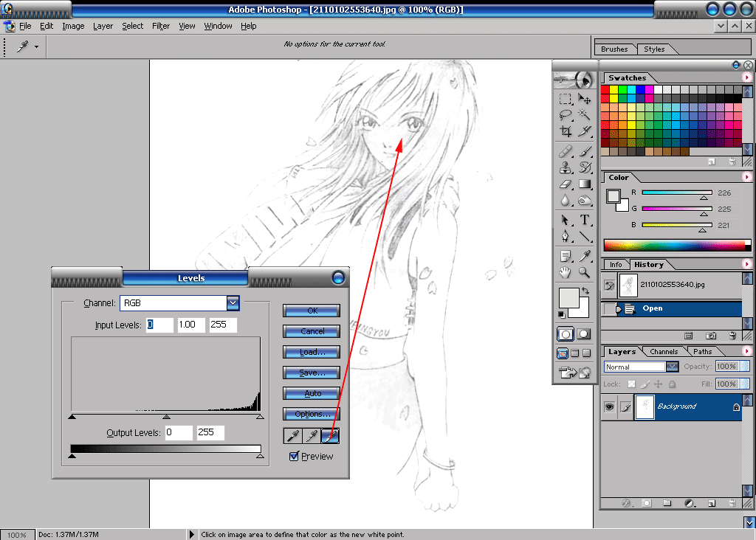
Task: Switch to the Paths tab
Action: (703, 352)
